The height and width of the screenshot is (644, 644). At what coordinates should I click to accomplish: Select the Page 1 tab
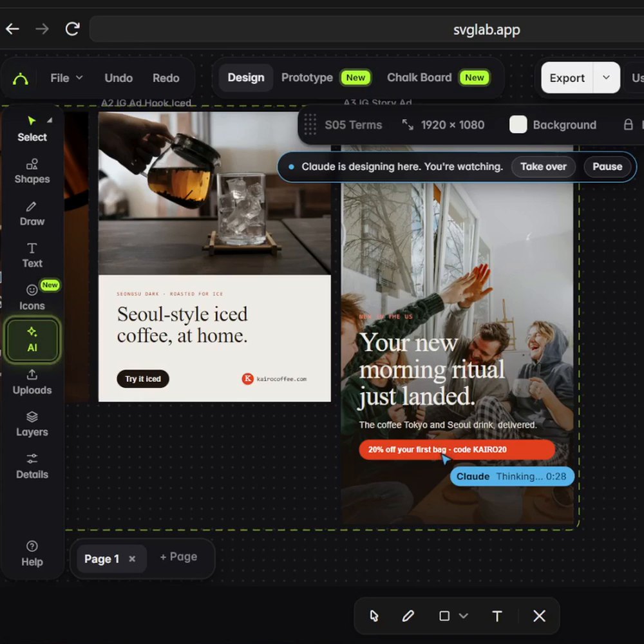click(102, 558)
